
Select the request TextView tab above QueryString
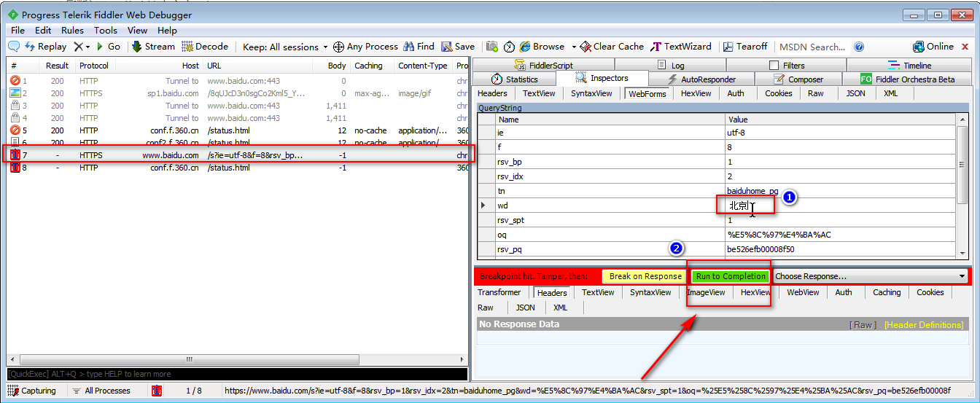539,93
